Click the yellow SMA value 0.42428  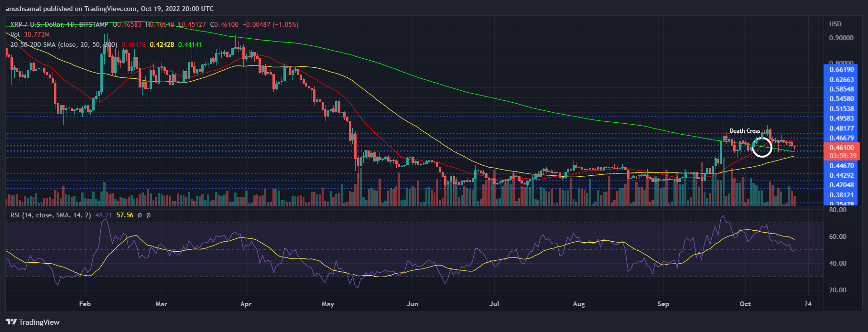click(x=162, y=44)
